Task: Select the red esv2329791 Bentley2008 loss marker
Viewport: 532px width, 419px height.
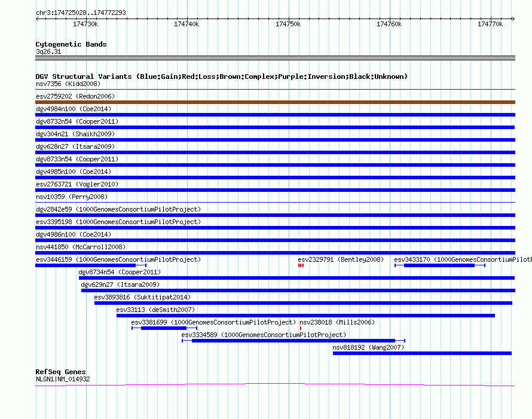Action: coord(301,265)
